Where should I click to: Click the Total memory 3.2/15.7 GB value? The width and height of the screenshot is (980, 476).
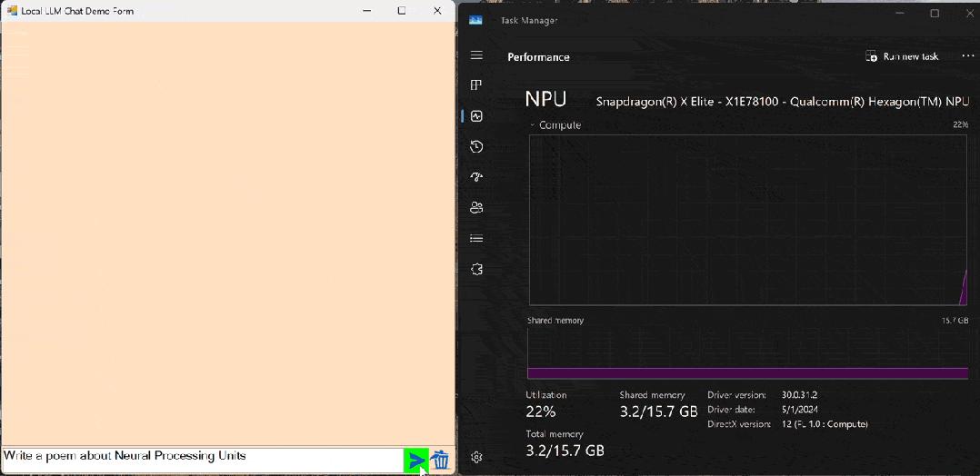point(565,450)
